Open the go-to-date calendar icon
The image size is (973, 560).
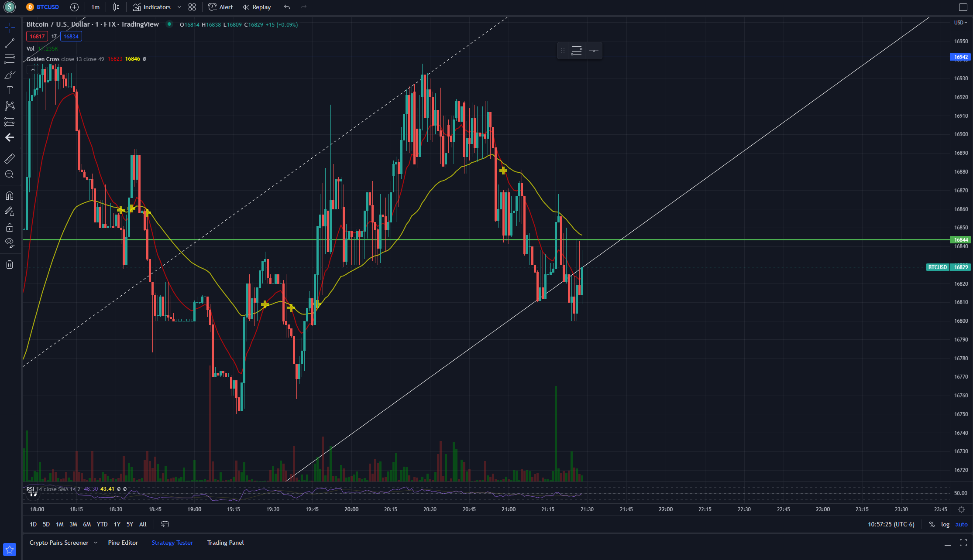(x=165, y=524)
